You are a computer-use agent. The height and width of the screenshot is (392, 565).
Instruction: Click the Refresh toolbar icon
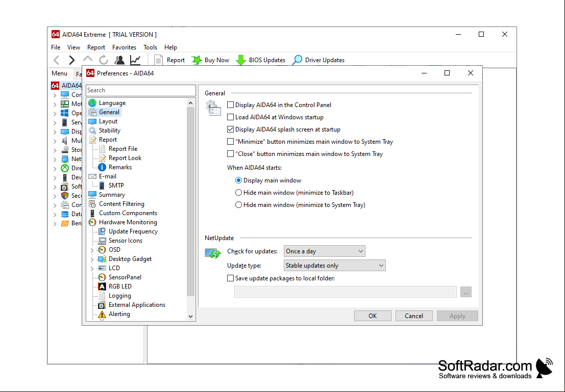(x=104, y=60)
